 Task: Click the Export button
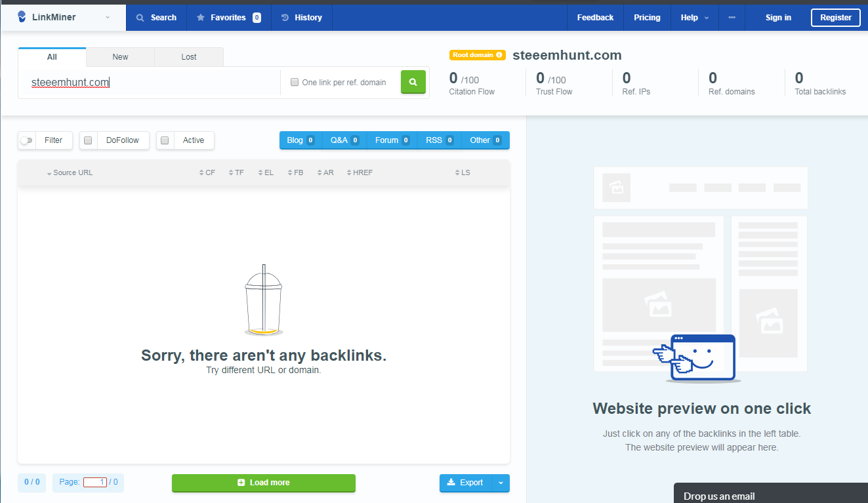pos(465,483)
